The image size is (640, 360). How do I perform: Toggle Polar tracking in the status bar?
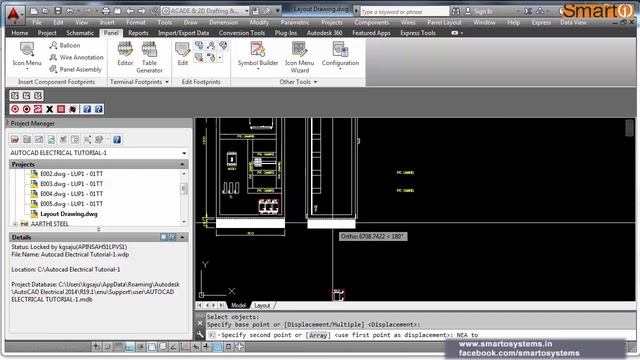click(140, 347)
